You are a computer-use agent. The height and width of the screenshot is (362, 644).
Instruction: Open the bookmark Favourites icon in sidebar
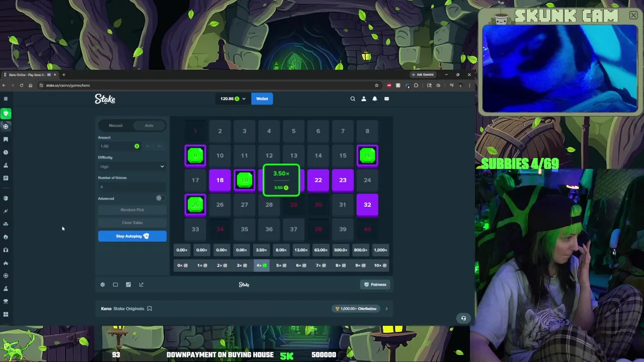6,139
